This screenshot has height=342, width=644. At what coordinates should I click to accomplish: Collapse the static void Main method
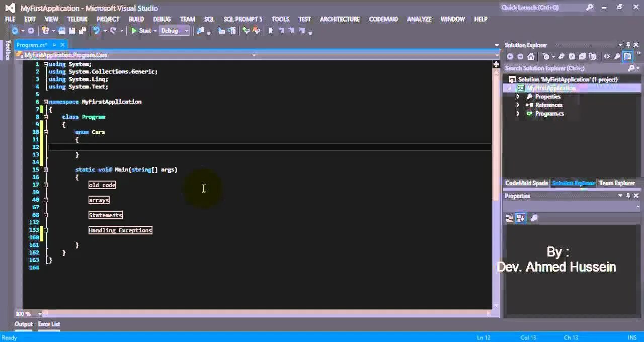pyautogui.click(x=46, y=169)
